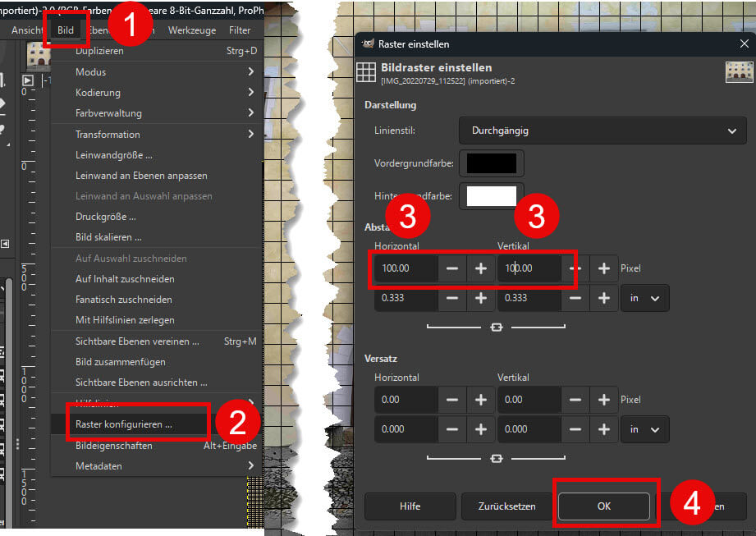Screen dimensions: 756x536
Task: Toggle the spacing chain link icon
Action: pos(496,327)
